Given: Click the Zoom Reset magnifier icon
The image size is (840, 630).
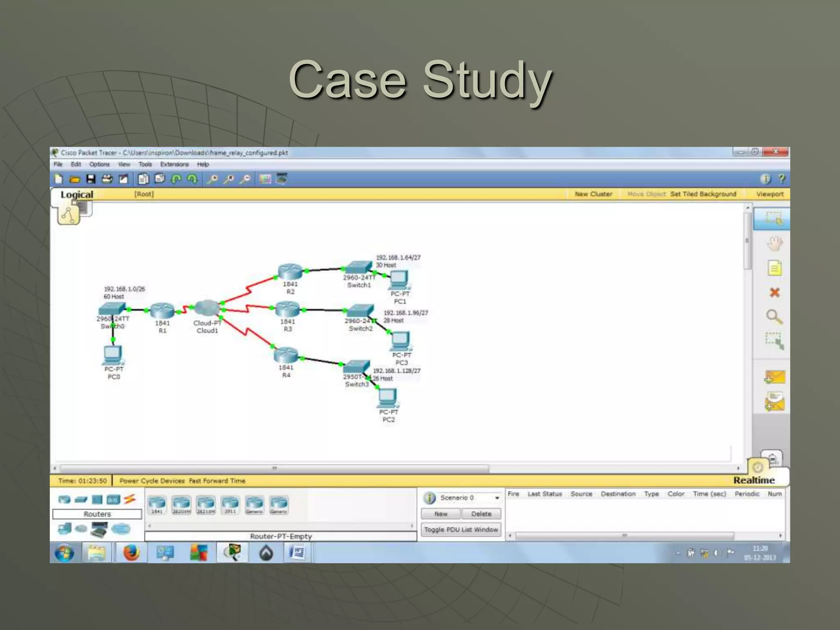Looking at the screenshot, I should [x=229, y=179].
